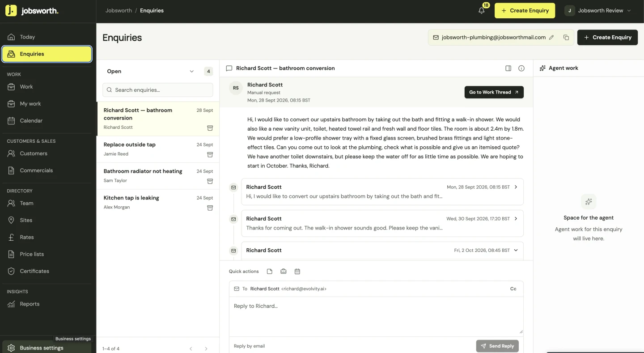Click Go to Work Thread

(x=494, y=92)
